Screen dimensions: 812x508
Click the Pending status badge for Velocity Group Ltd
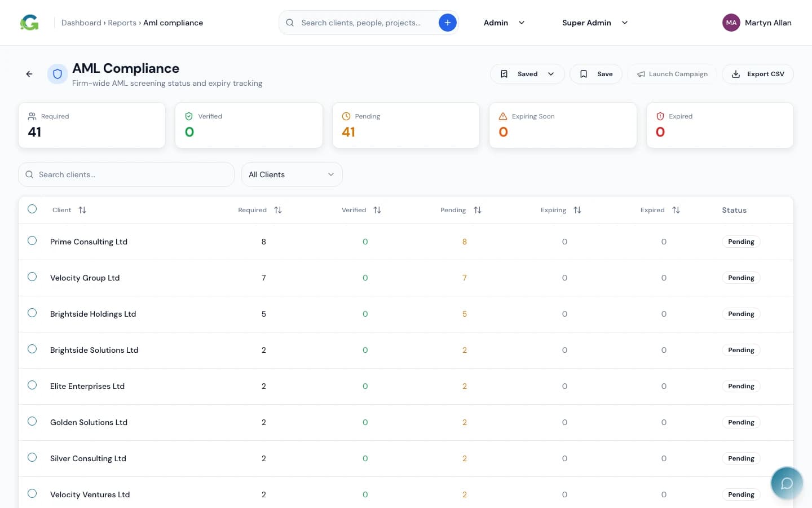coord(741,278)
